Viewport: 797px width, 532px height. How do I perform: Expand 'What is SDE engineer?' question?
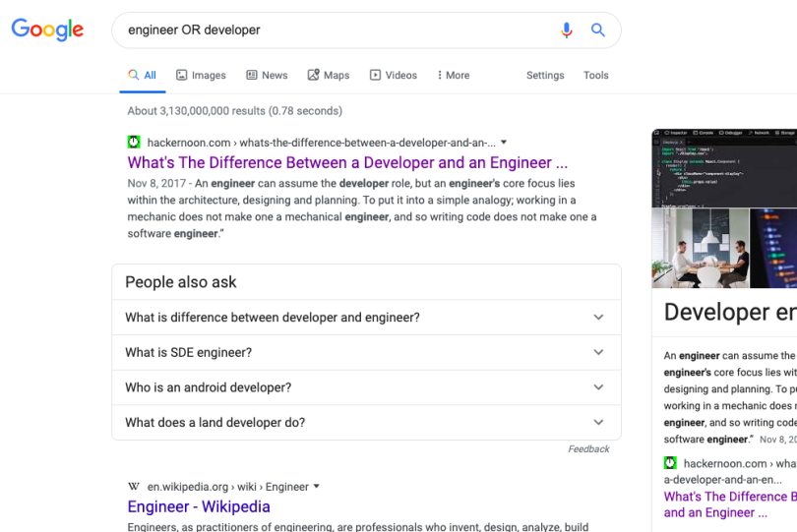(x=366, y=352)
